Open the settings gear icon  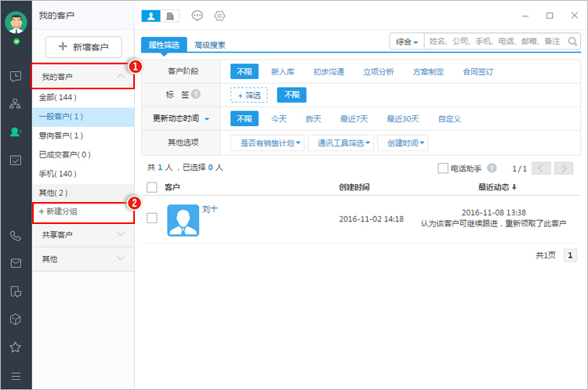[x=220, y=16]
